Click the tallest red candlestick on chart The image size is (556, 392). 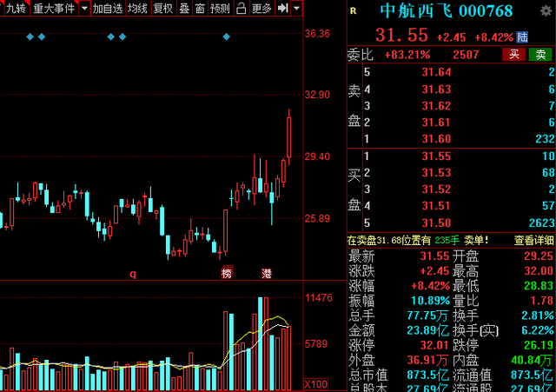coord(226,231)
